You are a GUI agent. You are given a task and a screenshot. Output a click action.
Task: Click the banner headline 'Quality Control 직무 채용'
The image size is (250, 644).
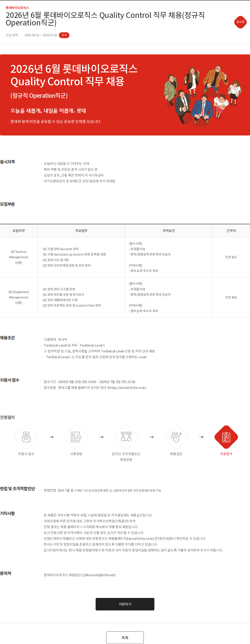click(67, 81)
